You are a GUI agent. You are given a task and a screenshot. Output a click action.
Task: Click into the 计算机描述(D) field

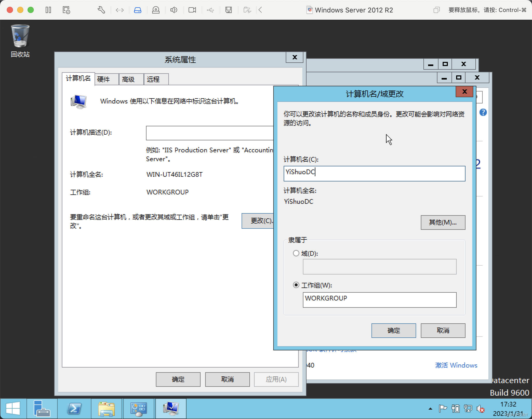pos(210,133)
